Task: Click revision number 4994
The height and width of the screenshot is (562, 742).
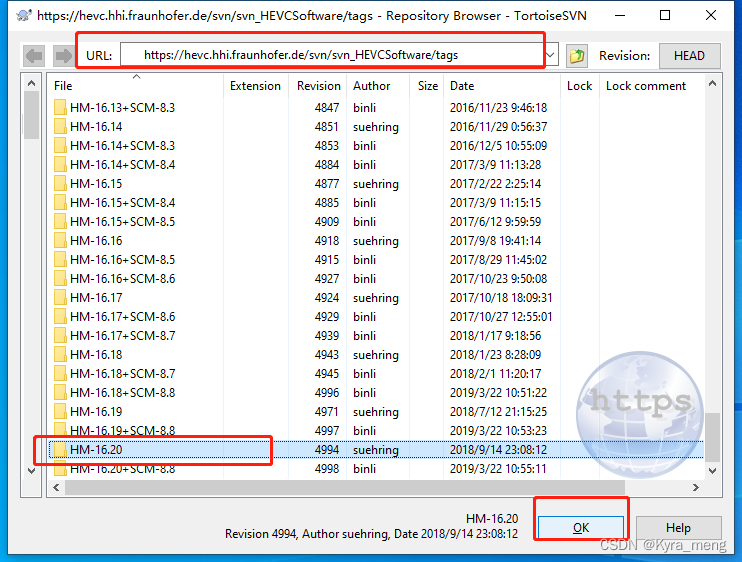Action: pos(327,449)
